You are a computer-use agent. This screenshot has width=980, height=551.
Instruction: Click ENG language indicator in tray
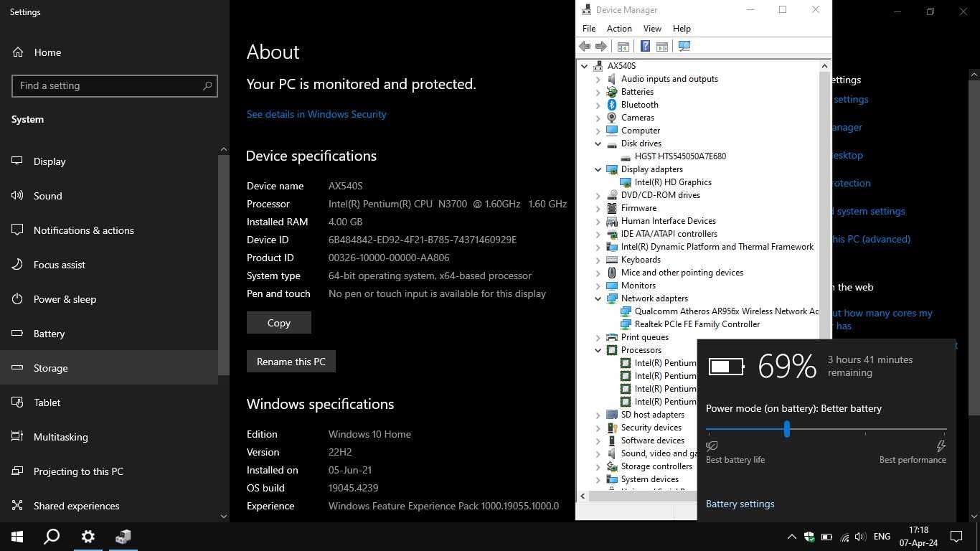click(x=882, y=537)
